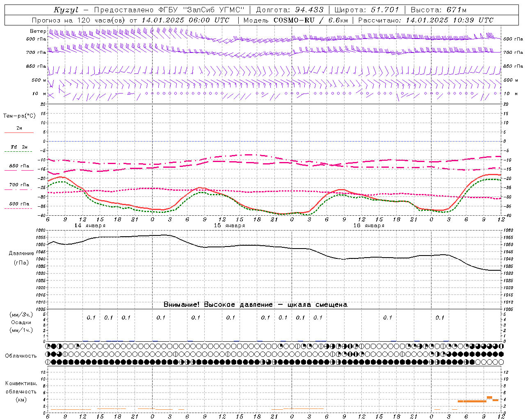Click the Модель COSMO-RU / 6.6км label

tap(296, 20)
